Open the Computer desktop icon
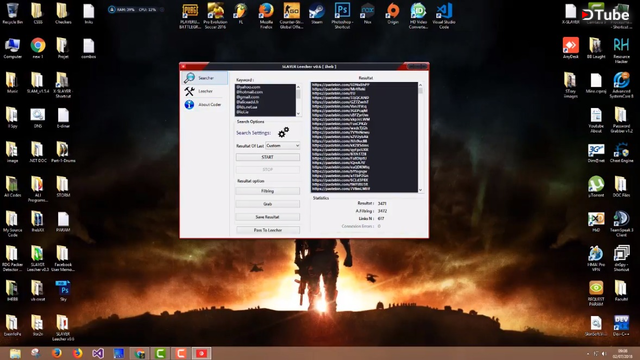Screen dimensions: 640x360 tap(13, 48)
